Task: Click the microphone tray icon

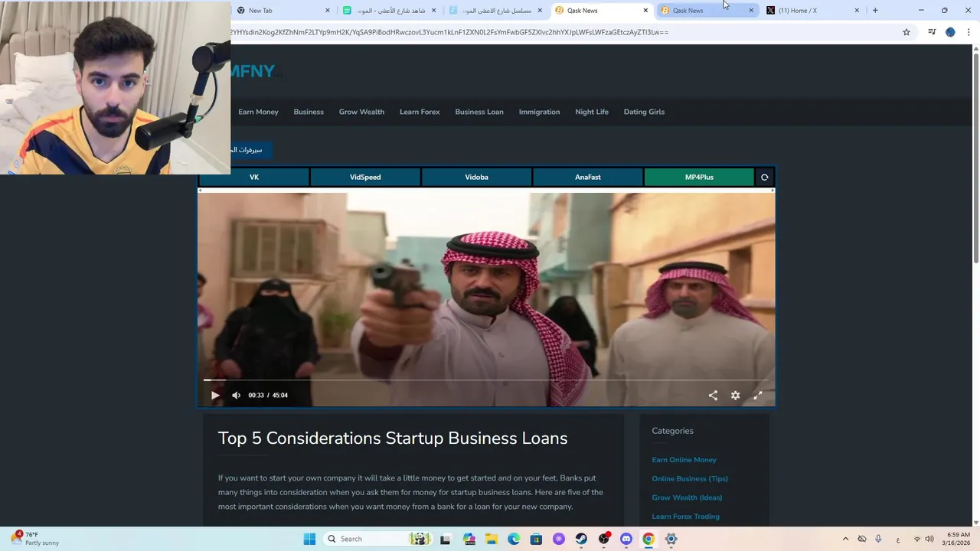Action: point(878,539)
